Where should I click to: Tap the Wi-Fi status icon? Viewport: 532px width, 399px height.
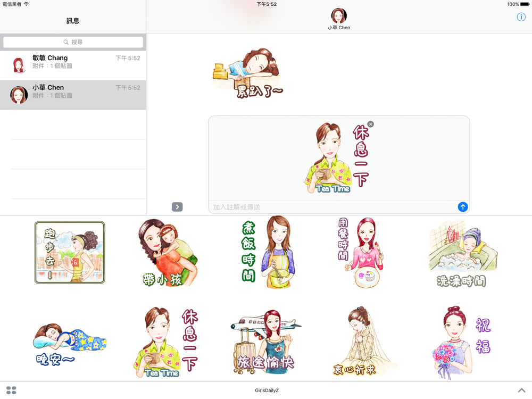(27, 4)
